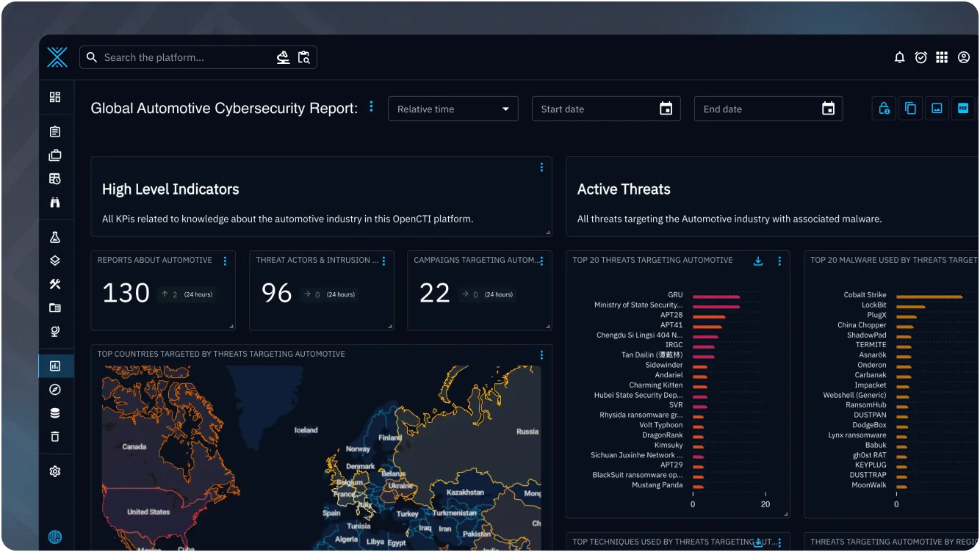Click Charming Kitten label in threats chart
The image size is (980, 552).
[656, 385]
